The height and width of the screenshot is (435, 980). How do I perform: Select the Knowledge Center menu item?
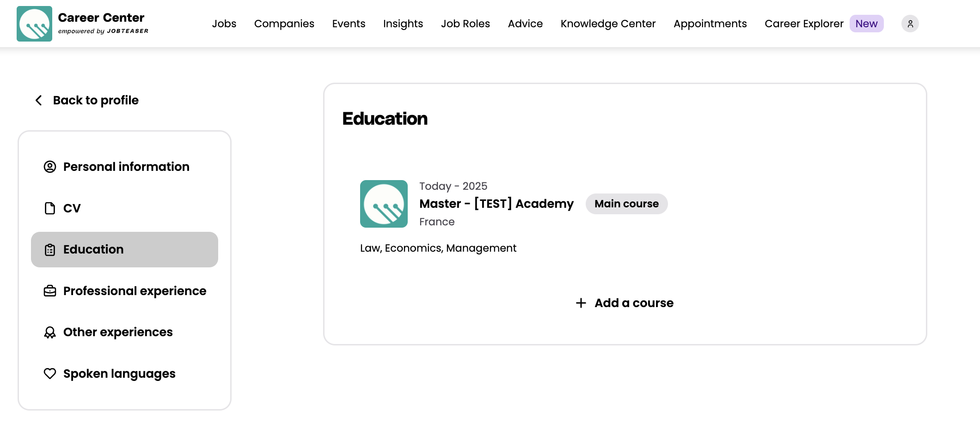[608, 24]
